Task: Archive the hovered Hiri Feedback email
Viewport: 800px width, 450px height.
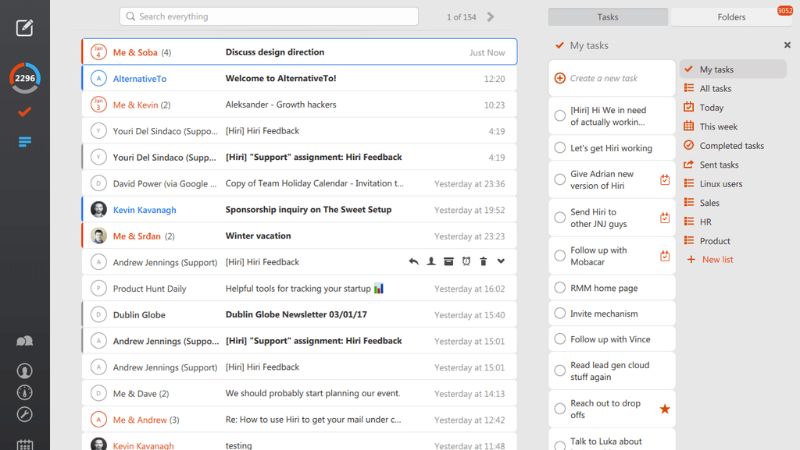Action: point(448,262)
